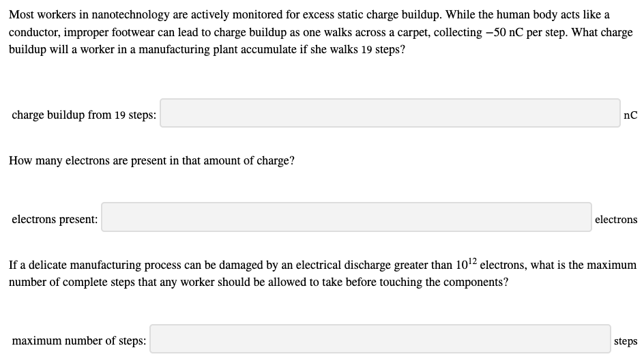Click the opening paragraph about nanotechnology workers
This screenshot has height=363, width=644.
(x=321, y=32)
